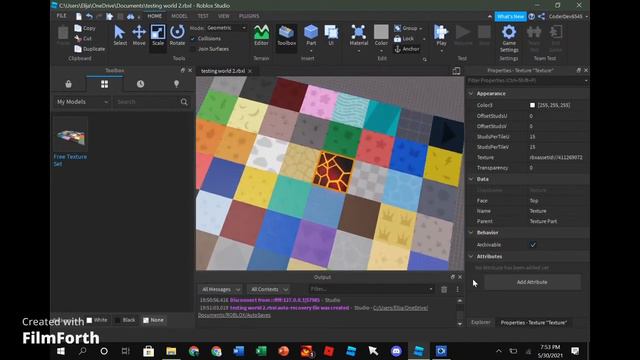Screen dimensions: 640x360
Task: Click the Cut clipboard button
Action: (83, 38)
